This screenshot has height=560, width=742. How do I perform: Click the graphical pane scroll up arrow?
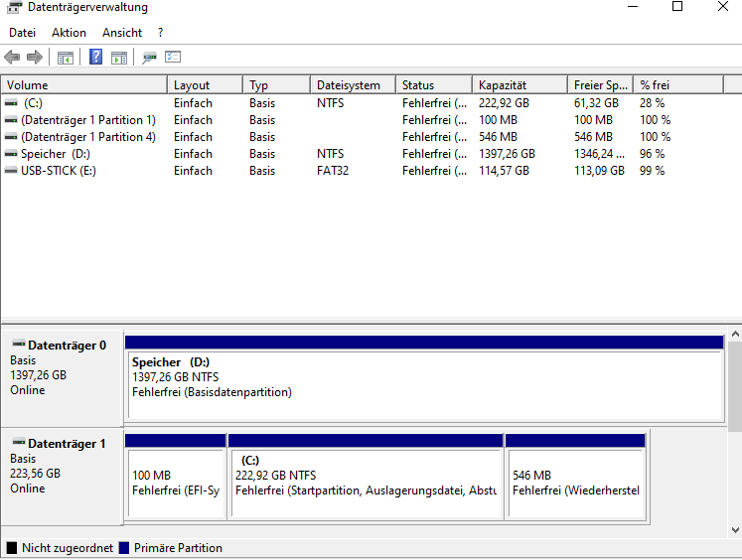[735, 334]
